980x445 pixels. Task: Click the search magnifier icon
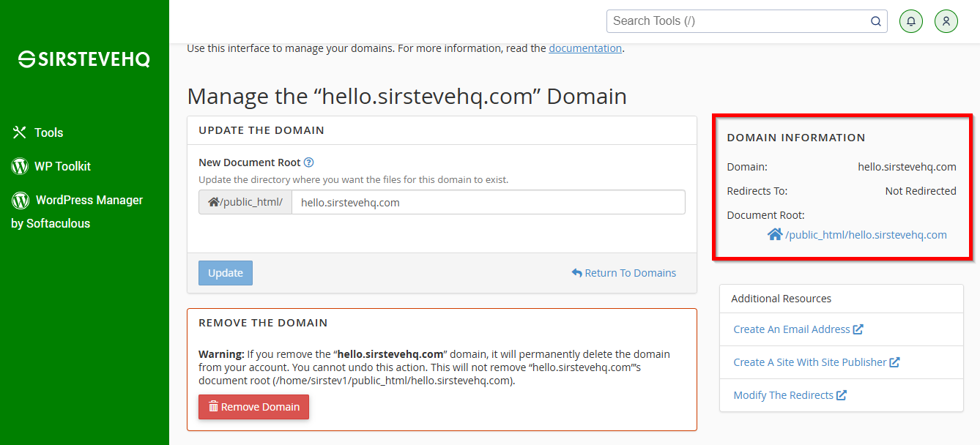tap(876, 21)
